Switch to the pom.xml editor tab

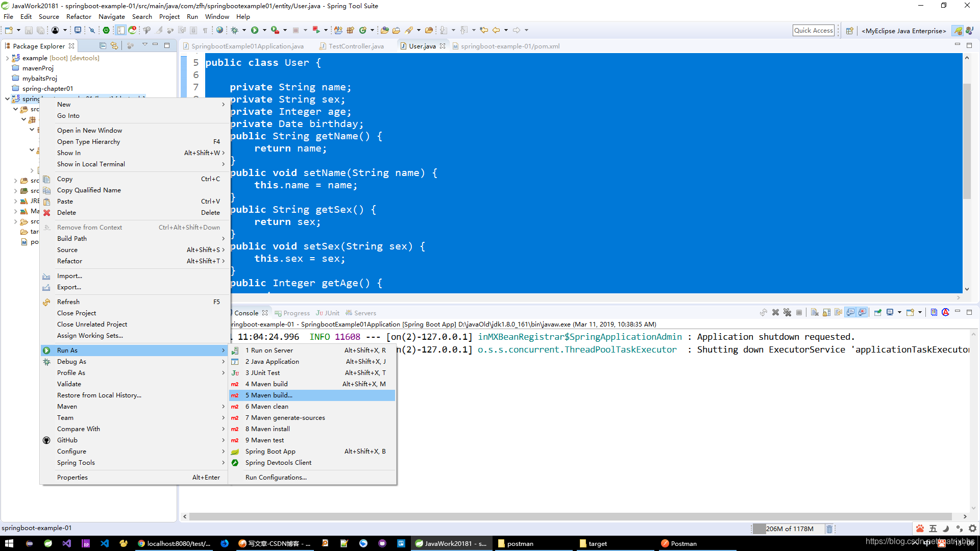[x=509, y=46]
